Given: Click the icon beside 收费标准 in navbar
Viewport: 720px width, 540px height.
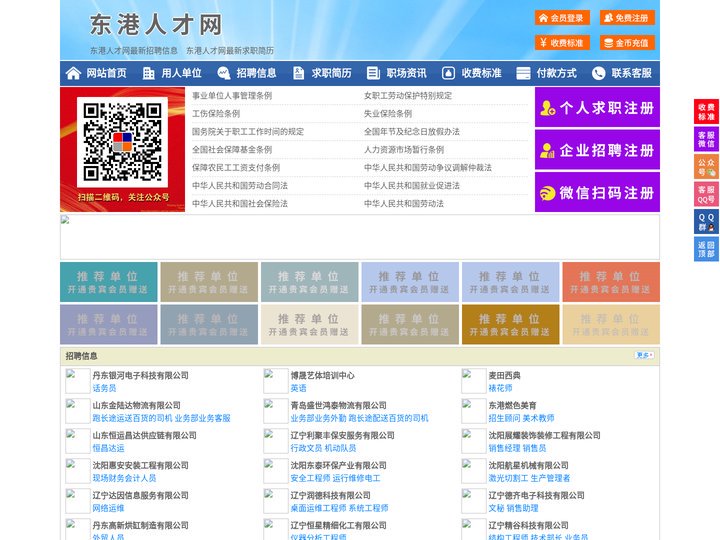Looking at the screenshot, I should 448,73.
